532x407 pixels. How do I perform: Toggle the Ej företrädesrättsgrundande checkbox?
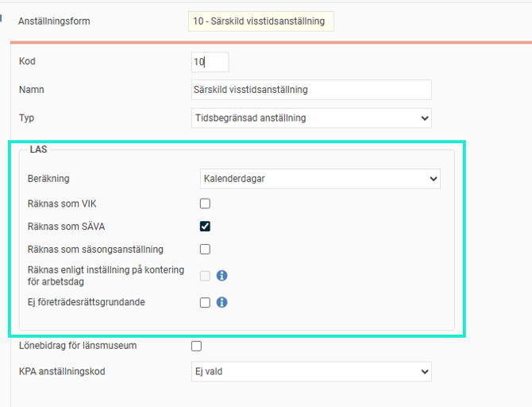tap(205, 303)
